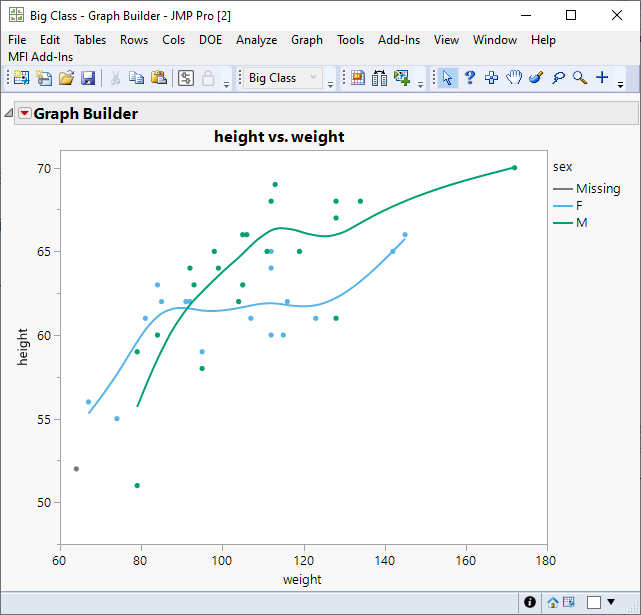This screenshot has height=615, width=641.
Task: Click the weight x-axis label
Action: click(x=302, y=579)
